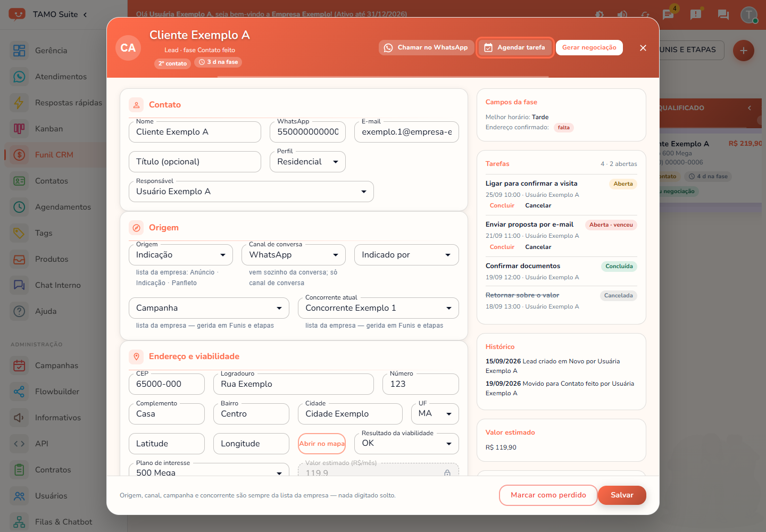Click the chat notifications icon with badge
The height and width of the screenshot is (532, 766).
click(669, 14)
